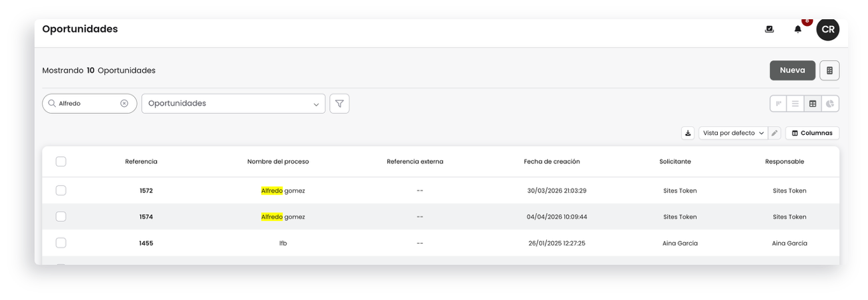The width and height of the screenshot is (868, 300).
Task: Check the row for reference 1455
Action: 61,243
